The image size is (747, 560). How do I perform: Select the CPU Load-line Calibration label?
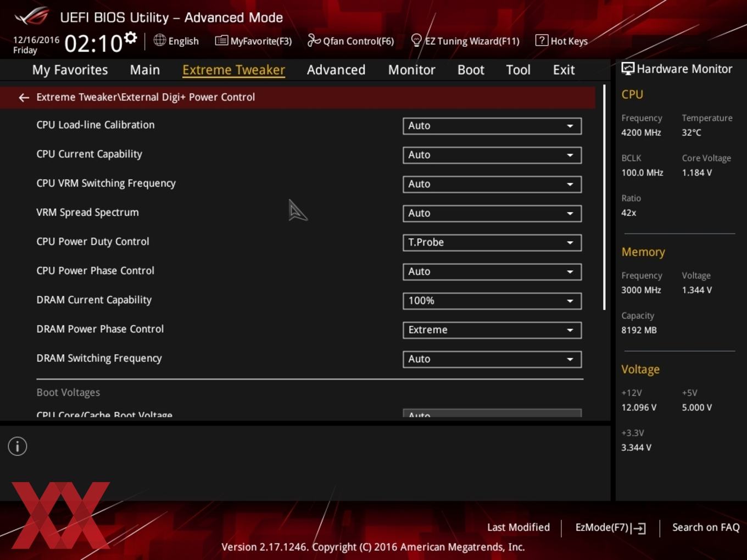pos(96,125)
